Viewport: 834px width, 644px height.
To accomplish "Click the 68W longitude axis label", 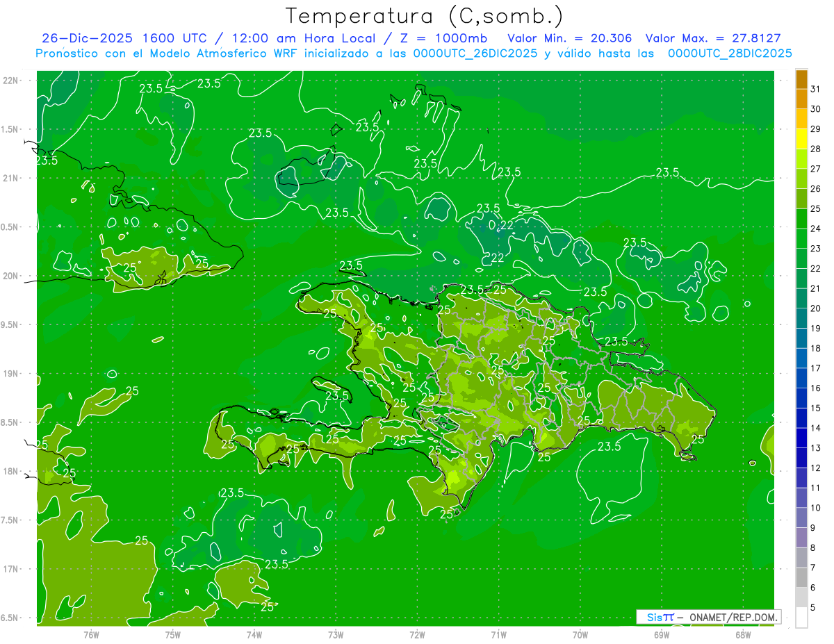I will 743,634.
